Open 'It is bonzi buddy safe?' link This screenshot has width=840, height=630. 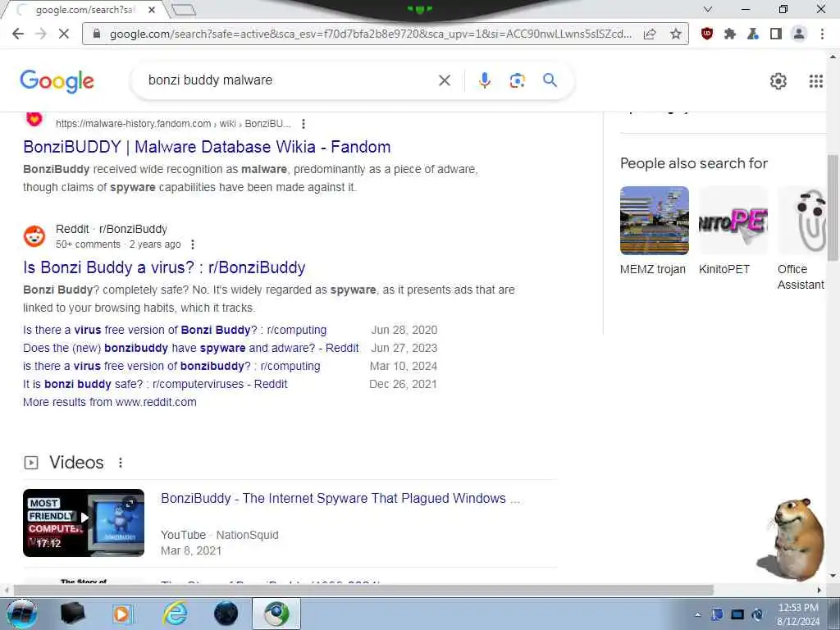click(155, 384)
